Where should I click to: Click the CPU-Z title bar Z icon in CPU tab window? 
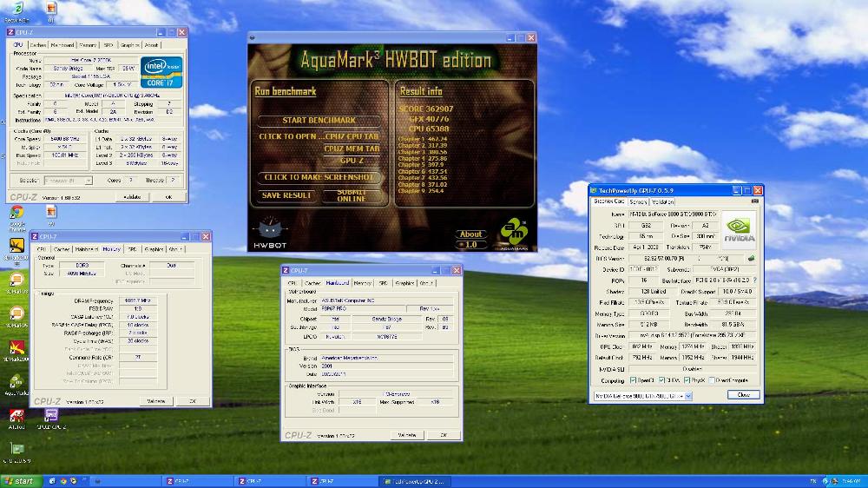[10, 33]
